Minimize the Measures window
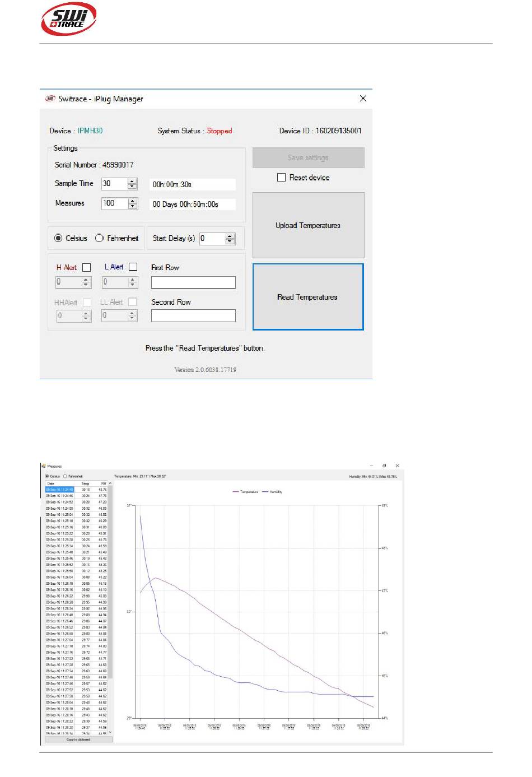Screen dimensions: 532x777 [x=371, y=466]
